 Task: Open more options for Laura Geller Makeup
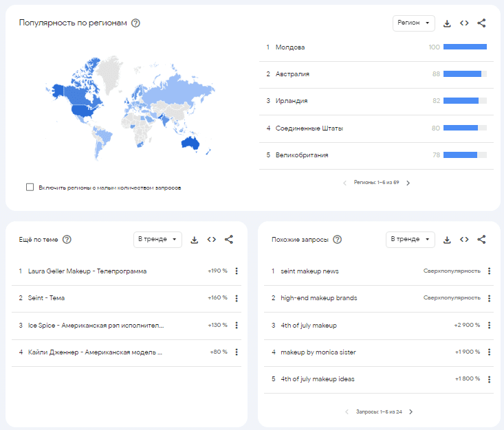[x=237, y=271]
